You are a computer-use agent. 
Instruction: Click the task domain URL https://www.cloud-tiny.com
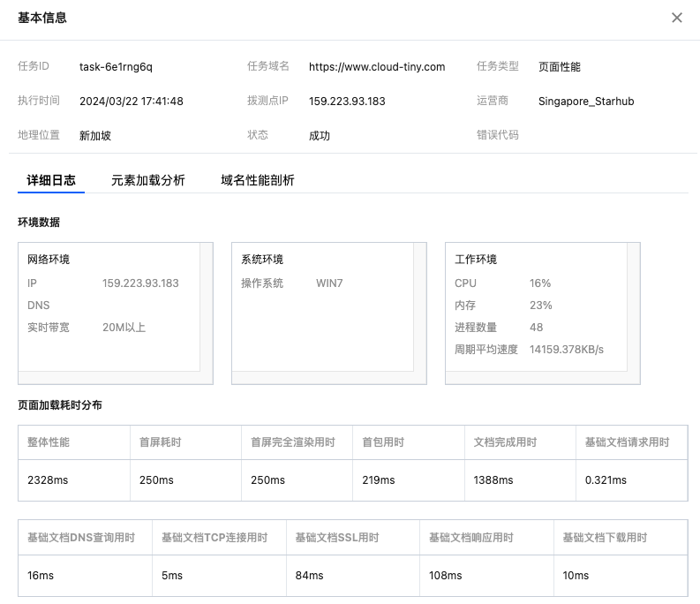[x=377, y=66]
